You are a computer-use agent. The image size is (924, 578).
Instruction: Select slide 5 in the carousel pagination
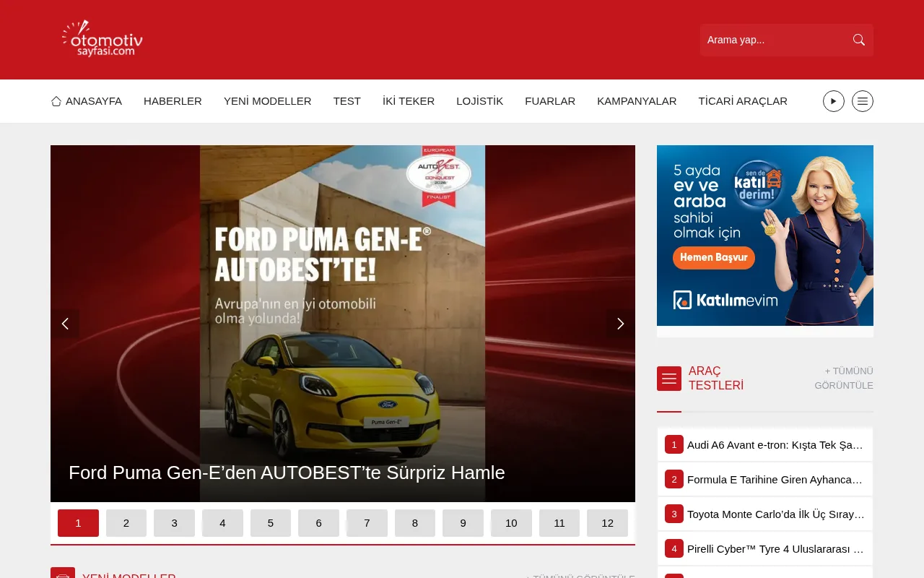[x=270, y=522]
